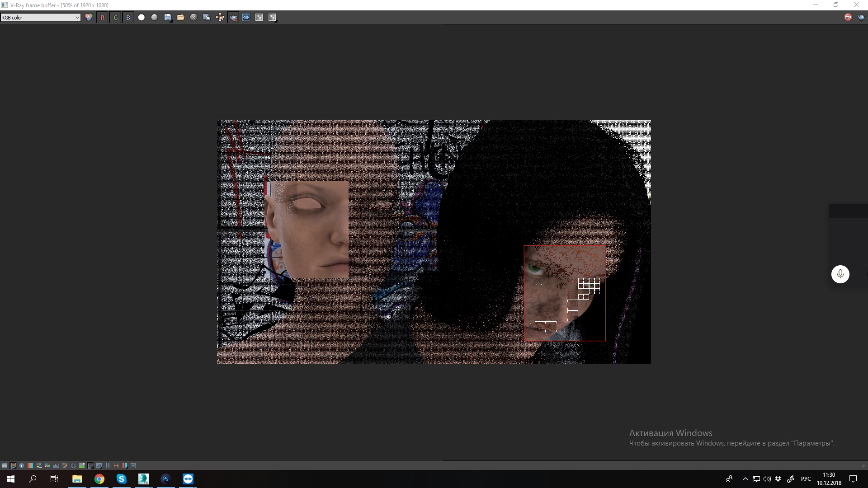Show pixel information icon in bottom bar

(x=22, y=465)
